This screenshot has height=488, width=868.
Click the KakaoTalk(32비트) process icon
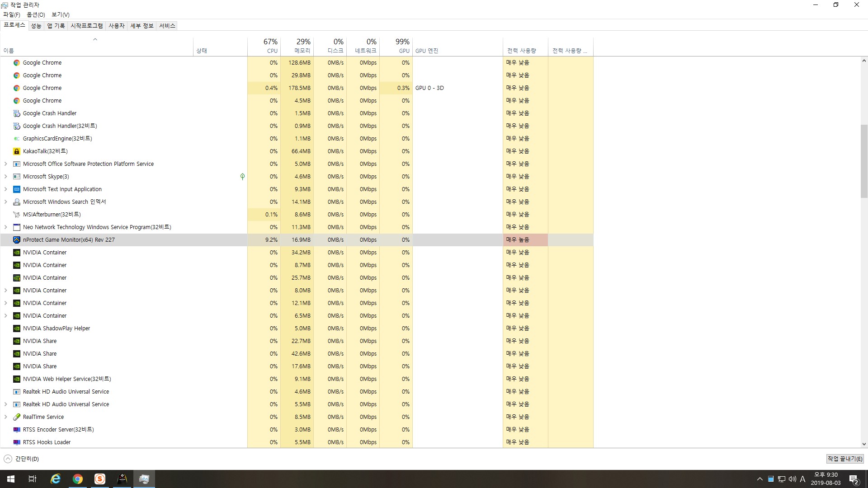tap(17, 151)
